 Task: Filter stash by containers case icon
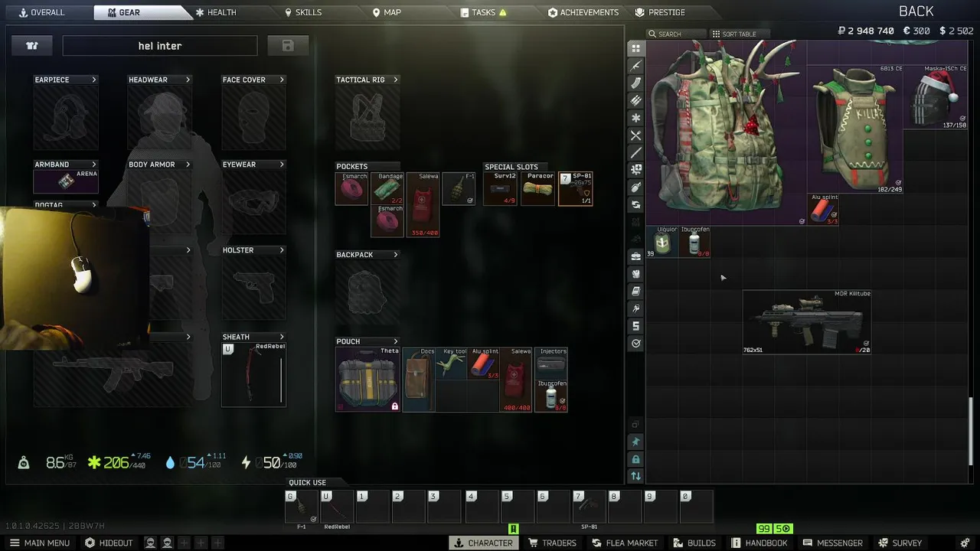pyautogui.click(x=635, y=257)
